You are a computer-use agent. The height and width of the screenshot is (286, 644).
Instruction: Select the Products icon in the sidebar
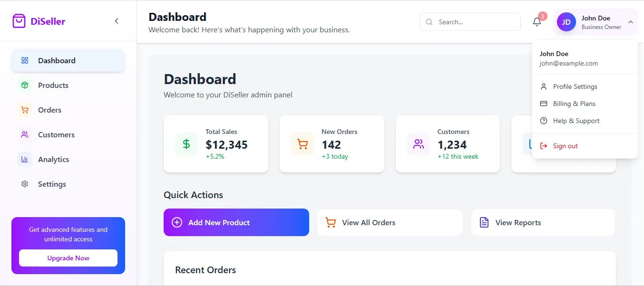(25, 85)
